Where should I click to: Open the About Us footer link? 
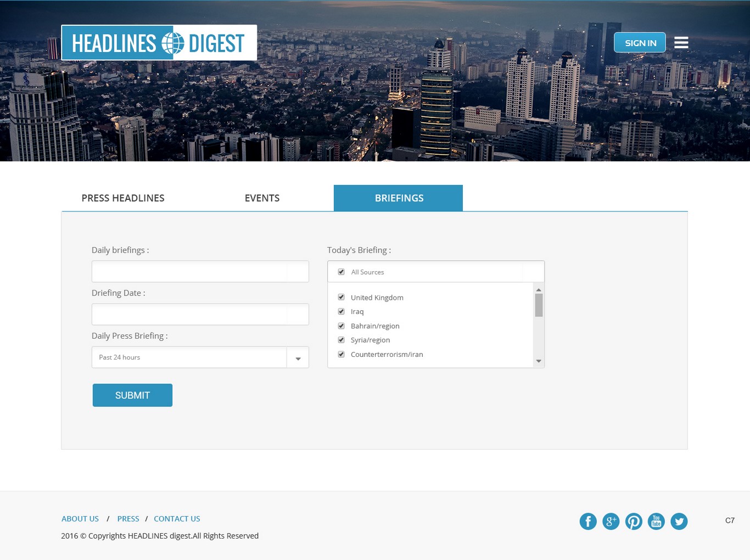80,519
